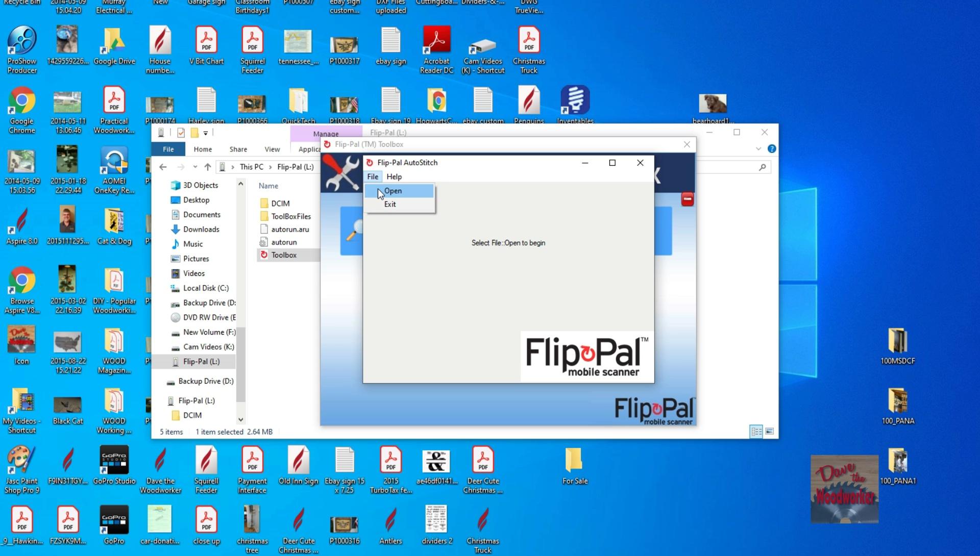Select the ToolBoxFiles folder in file list
This screenshot has height=556, width=980.
[x=290, y=216]
